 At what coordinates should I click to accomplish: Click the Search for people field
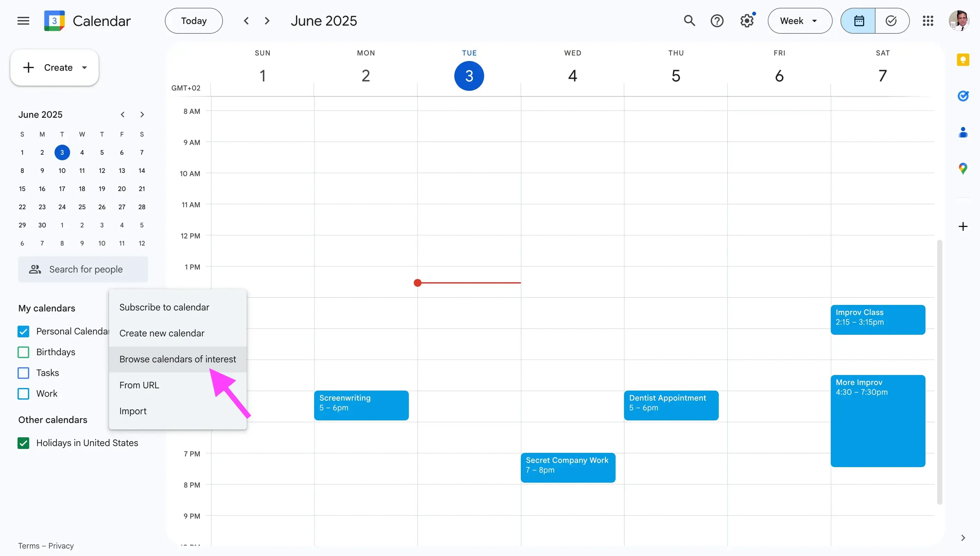coord(86,269)
